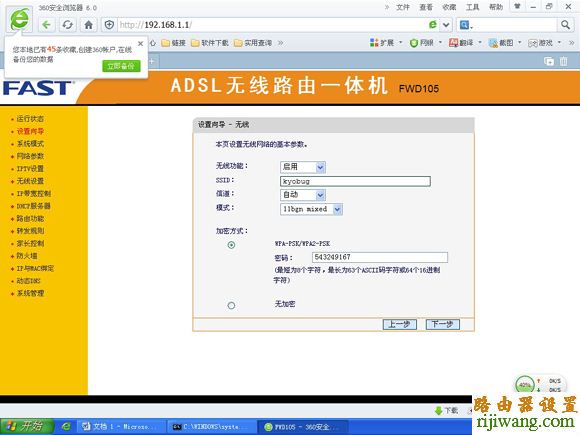
Task: Open the 工具 menu
Action: [472, 7]
